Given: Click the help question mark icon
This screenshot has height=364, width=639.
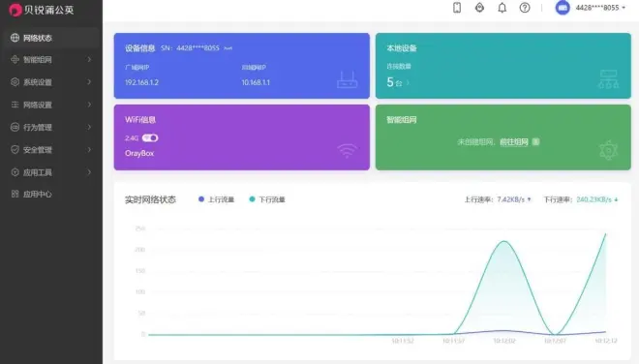Looking at the screenshot, I should [x=525, y=8].
